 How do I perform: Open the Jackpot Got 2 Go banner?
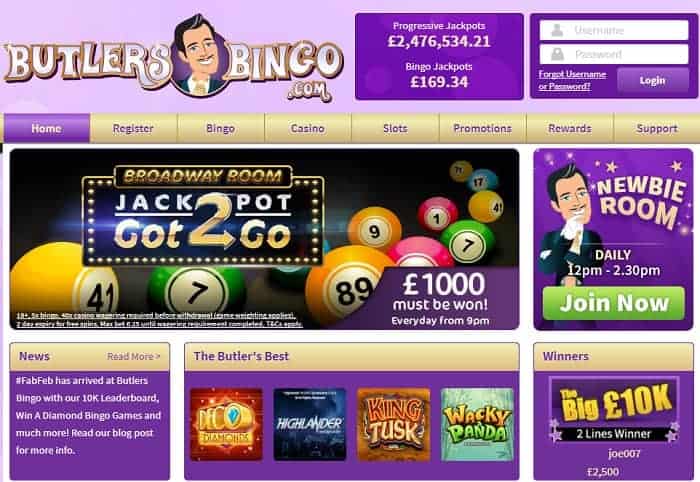[x=264, y=239]
